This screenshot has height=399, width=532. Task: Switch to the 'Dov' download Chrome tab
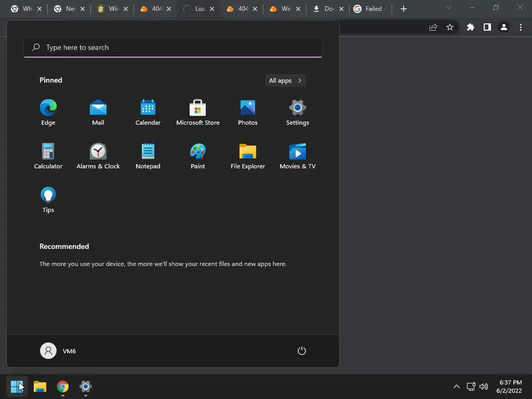324,9
